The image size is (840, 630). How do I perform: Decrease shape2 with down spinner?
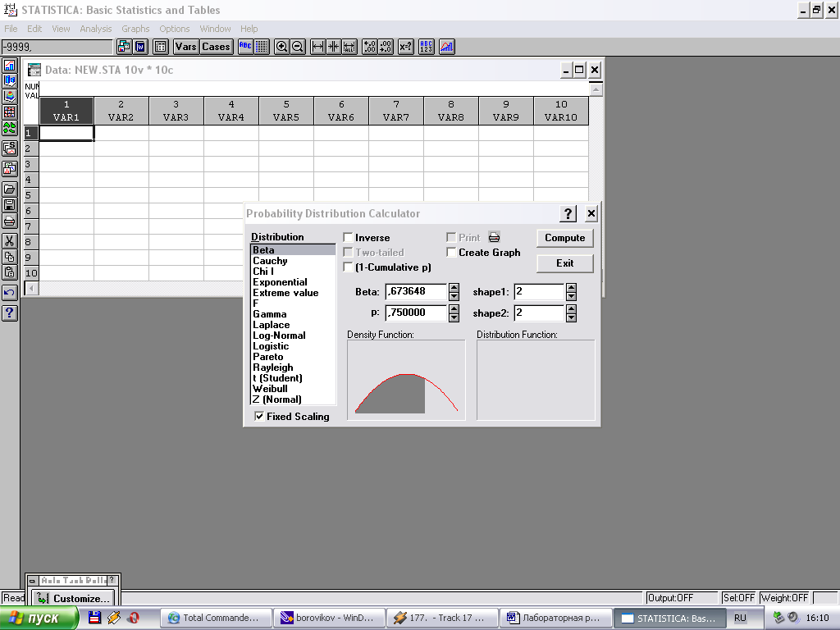(x=572, y=317)
